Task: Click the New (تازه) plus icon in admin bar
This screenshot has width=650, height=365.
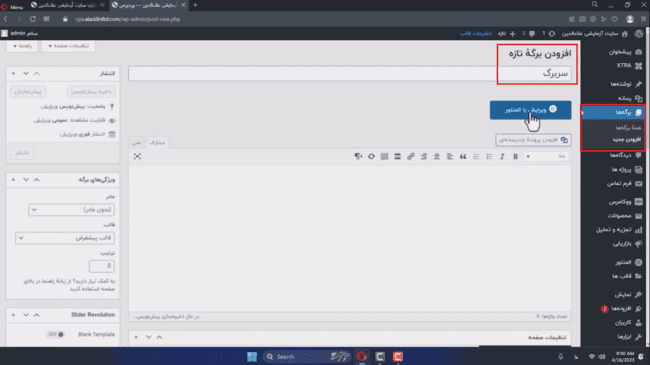Action: pyautogui.click(x=512, y=34)
